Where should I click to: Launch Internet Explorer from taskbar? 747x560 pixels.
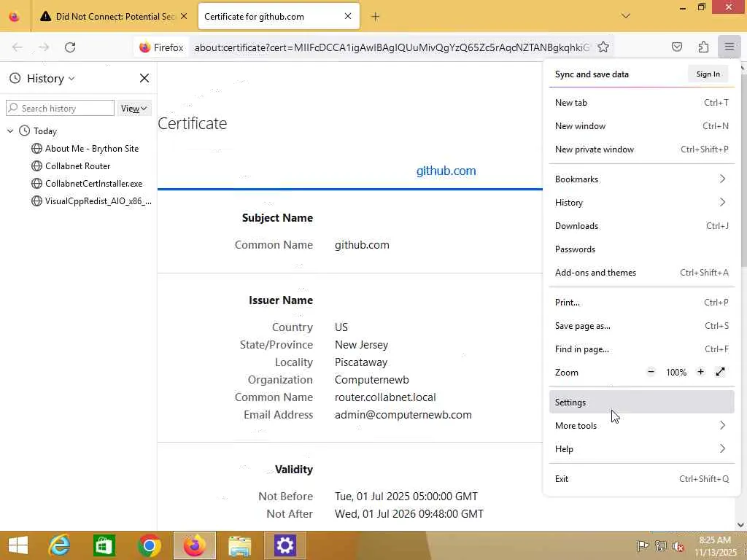(x=60, y=545)
